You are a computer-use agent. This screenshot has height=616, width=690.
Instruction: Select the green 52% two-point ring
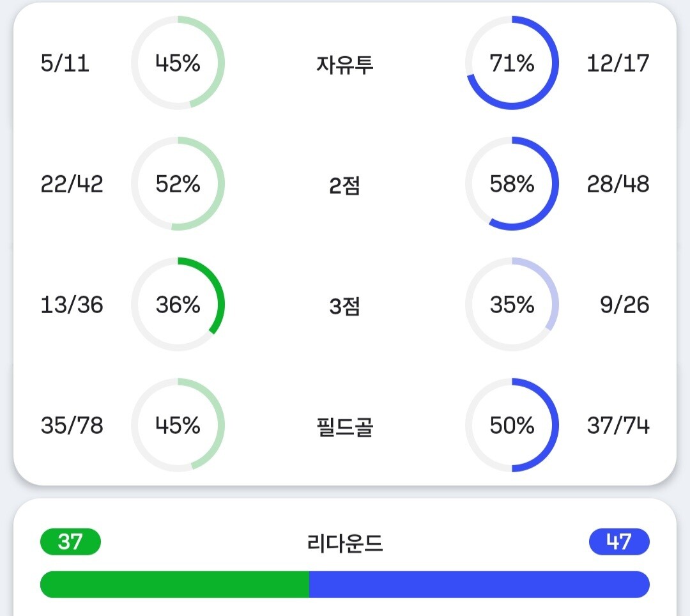pyautogui.click(x=178, y=184)
